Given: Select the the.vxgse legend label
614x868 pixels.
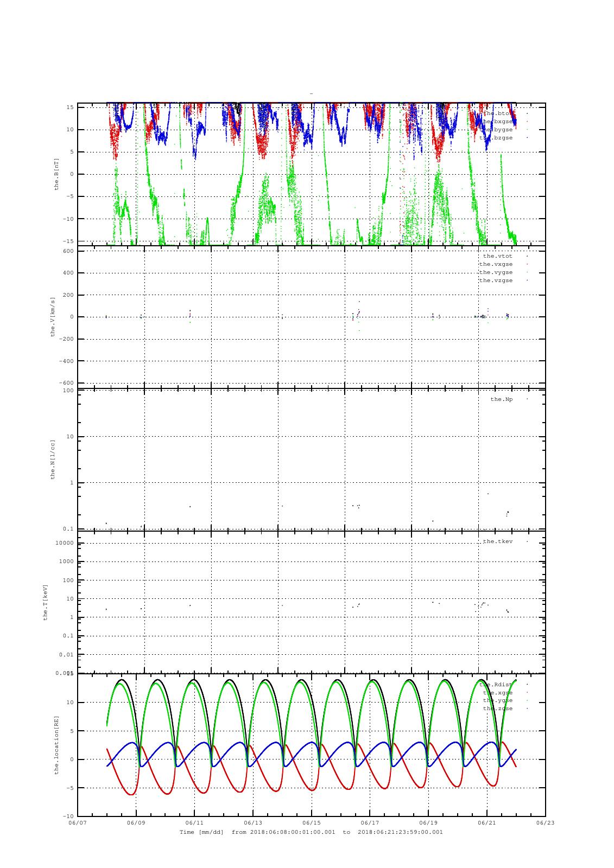Looking at the screenshot, I should click(x=496, y=264).
